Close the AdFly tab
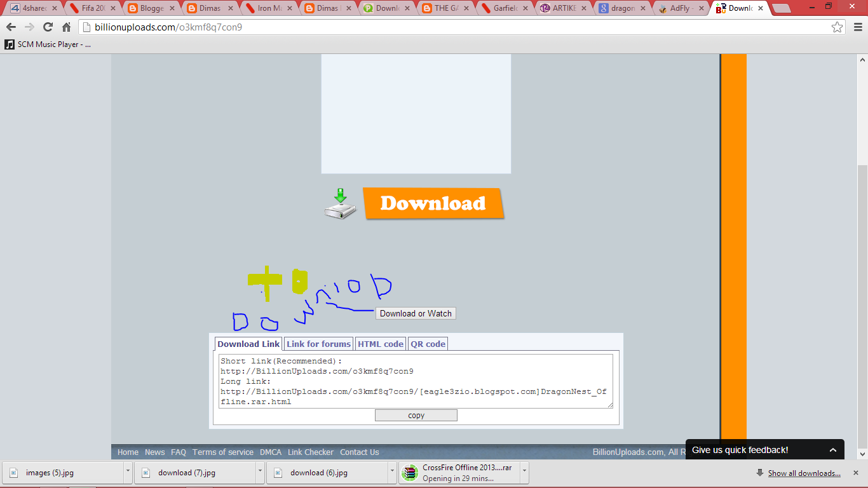The width and height of the screenshot is (868, 488). (701, 9)
